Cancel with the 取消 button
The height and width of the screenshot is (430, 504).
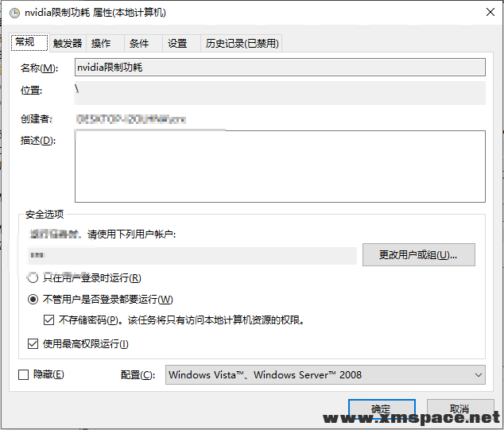[x=460, y=409]
